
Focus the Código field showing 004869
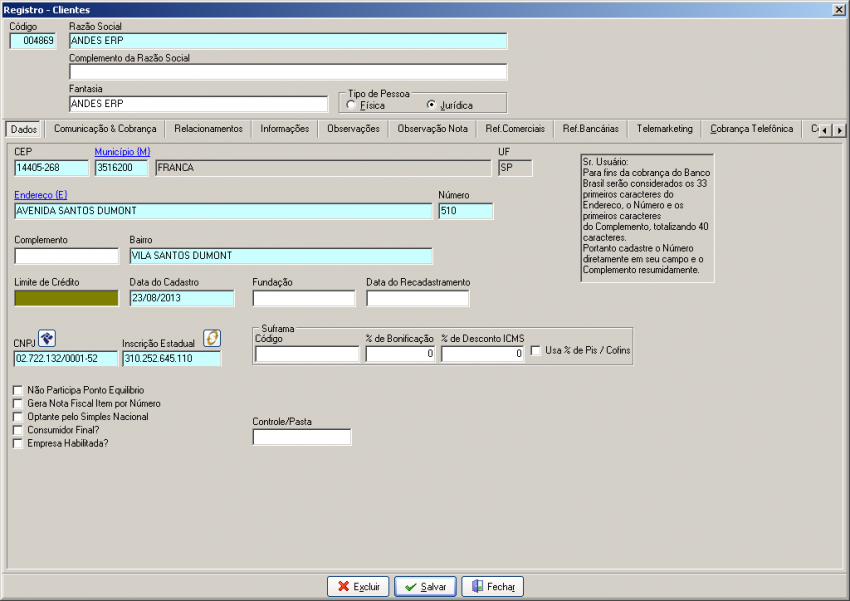[33, 41]
